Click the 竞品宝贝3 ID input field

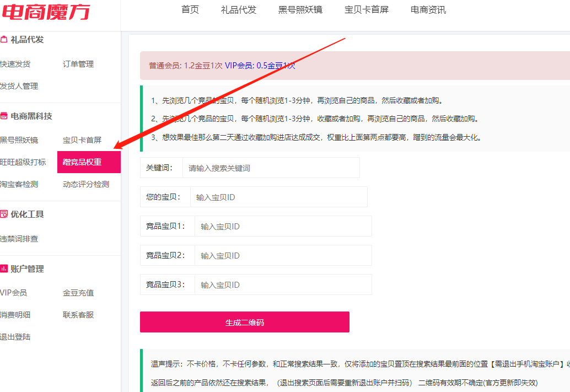point(283,284)
